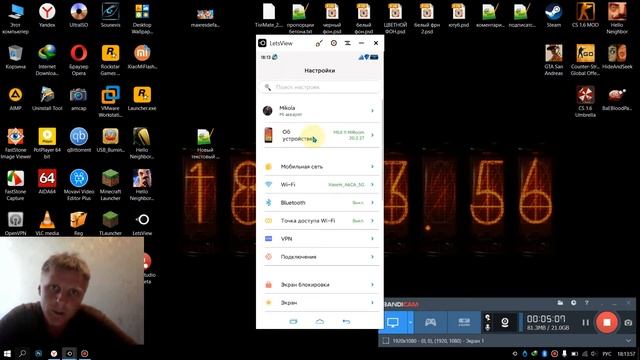This screenshot has height=360, width=640.
Task: Click the Yandex icon in the taskbar
Action: (x=54, y=353)
